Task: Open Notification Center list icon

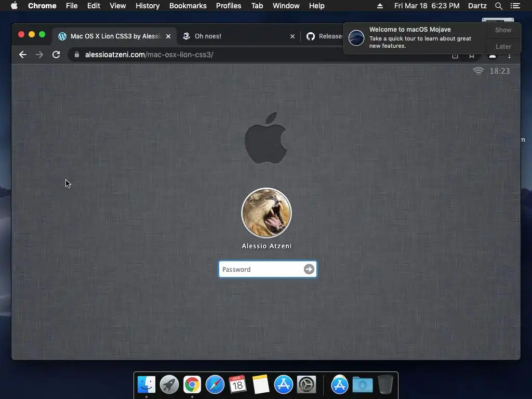Action: point(515,6)
